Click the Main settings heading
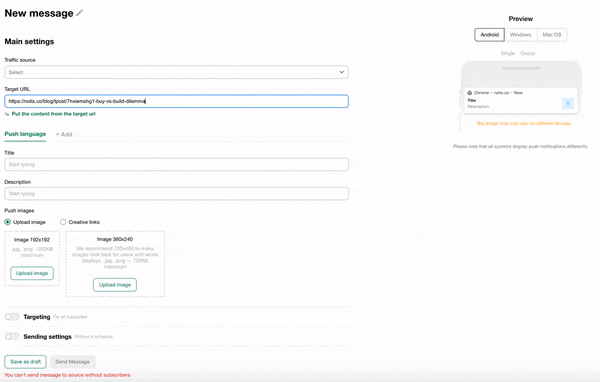This screenshot has height=382, width=600. [x=29, y=41]
